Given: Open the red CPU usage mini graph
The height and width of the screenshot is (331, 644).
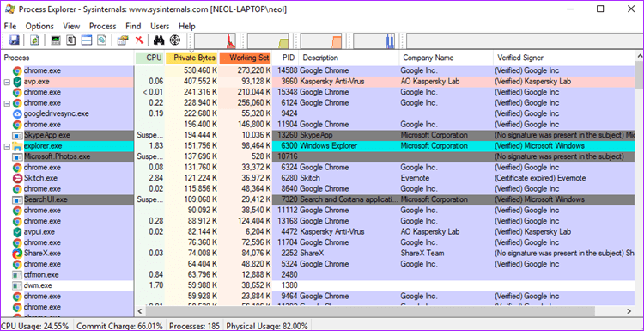Looking at the screenshot, I should [216, 41].
